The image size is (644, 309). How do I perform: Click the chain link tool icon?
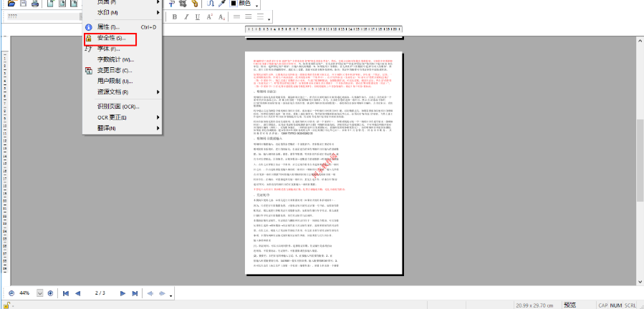click(x=195, y=4)
